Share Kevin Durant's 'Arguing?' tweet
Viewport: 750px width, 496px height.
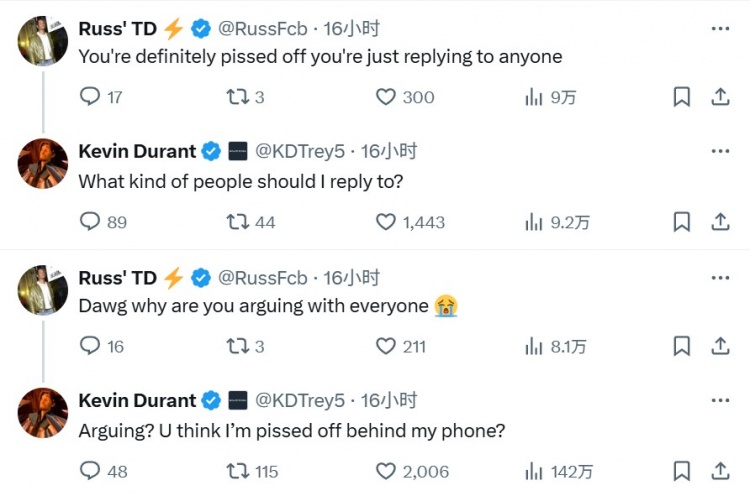[719, 471]
